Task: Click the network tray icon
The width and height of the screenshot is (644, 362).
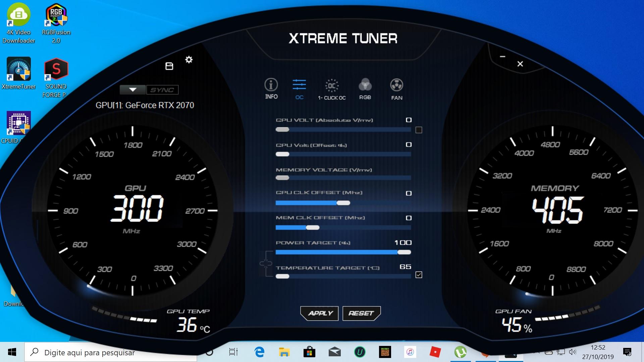Action: pyautogui.click(x=560, y=352)
